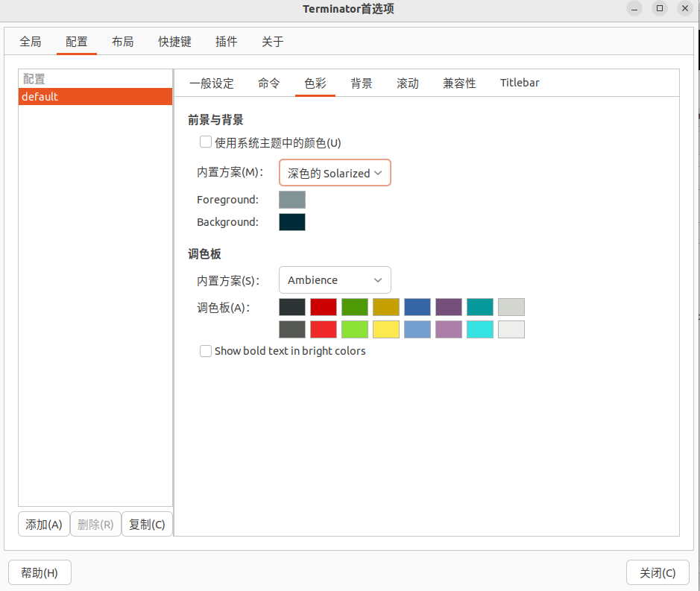Switch to the 背景 tab
Viewport: 700px width, 591px height.
[362, 83]
